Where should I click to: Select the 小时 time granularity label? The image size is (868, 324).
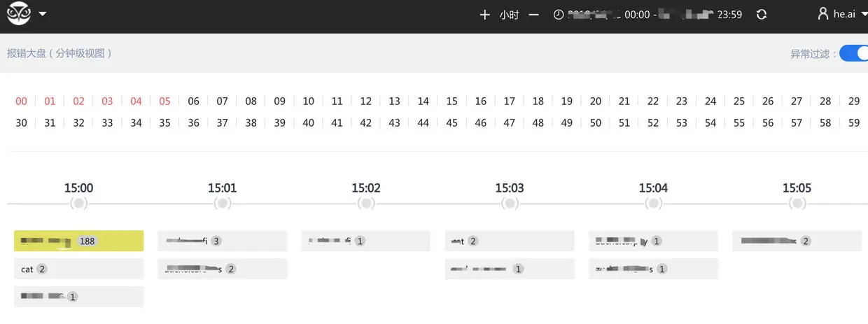pos(509,15)
